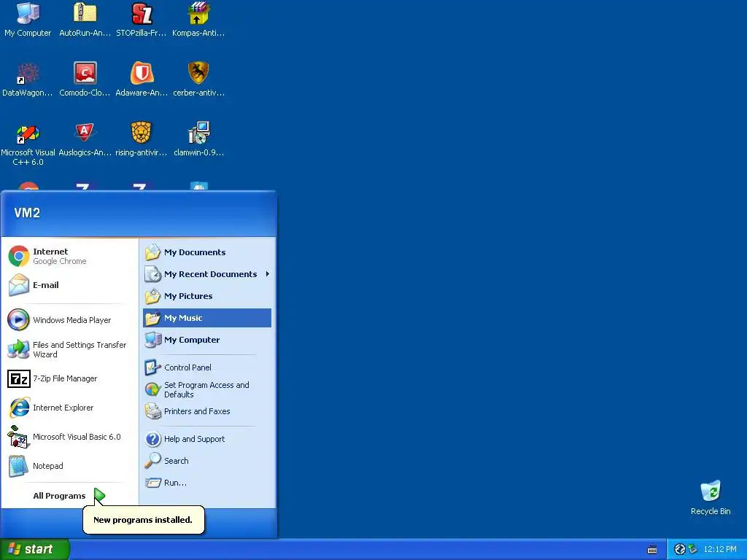The image size is (747, 560).
Task: Launch 7-Zip File Manager
Action: point(69,378)
